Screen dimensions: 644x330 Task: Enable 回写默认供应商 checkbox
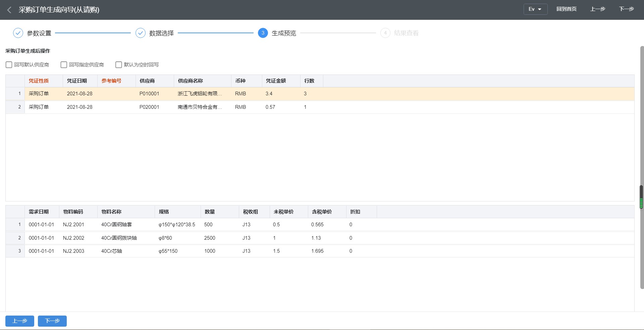(x=9, y=65)
